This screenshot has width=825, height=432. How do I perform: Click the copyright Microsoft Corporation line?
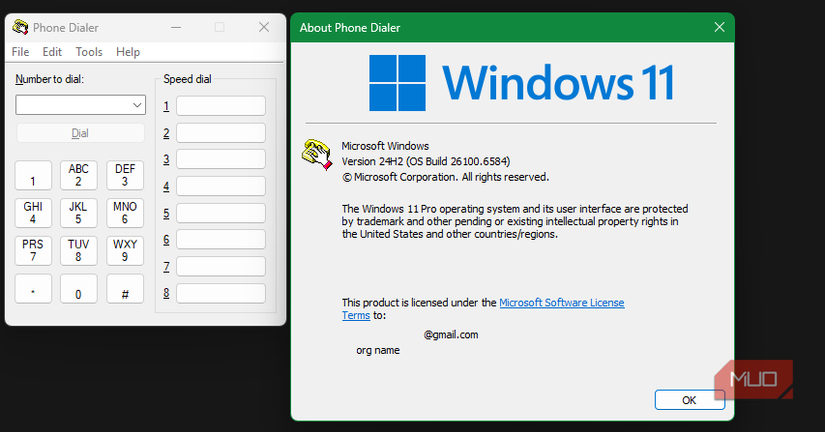click(446, 177)
